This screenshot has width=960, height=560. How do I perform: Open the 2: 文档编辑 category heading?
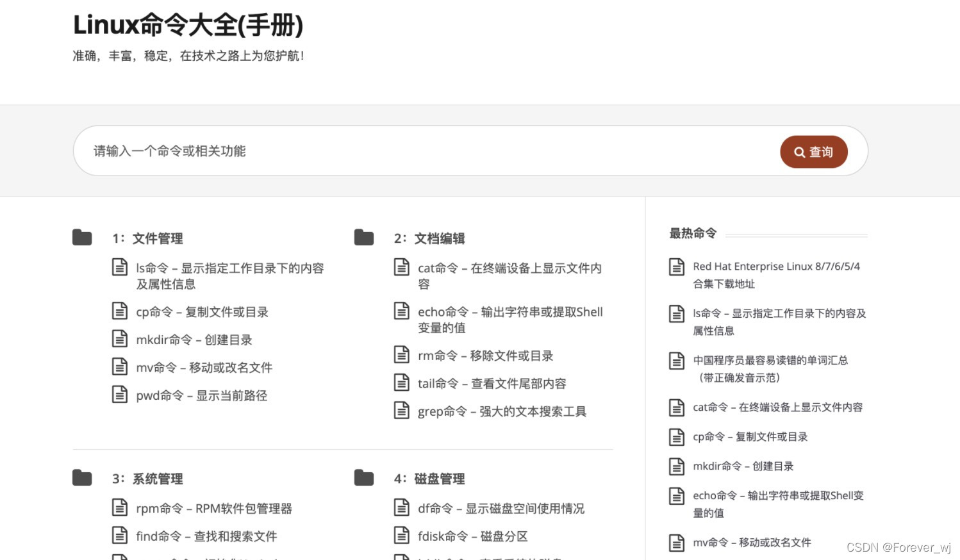click(x=429, y=238)
